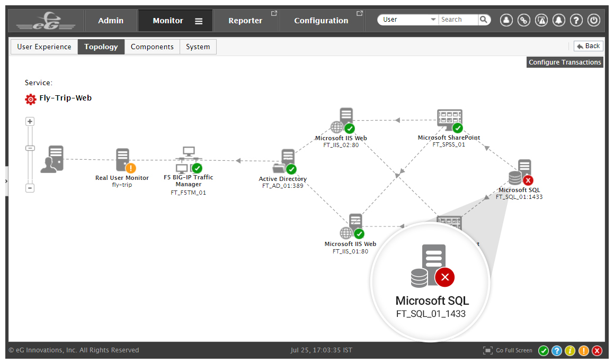The image size is (614, 364).
Task: Switch to the System tab
Action: tap(198, 47)
